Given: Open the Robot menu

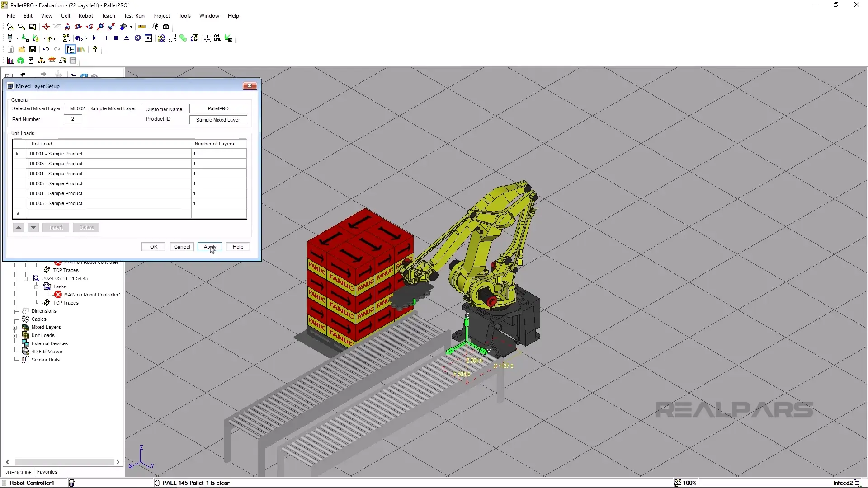Looking at the screenshot, I should coord(86,15).
